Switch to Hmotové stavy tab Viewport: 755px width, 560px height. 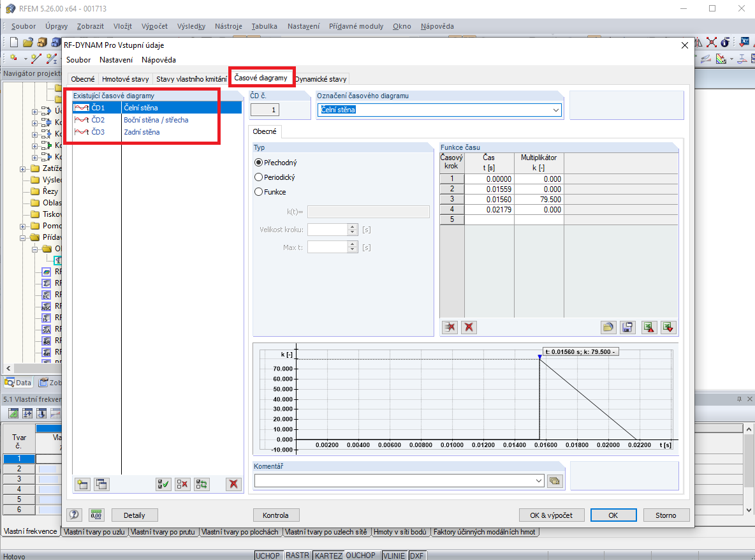[125, 79]
